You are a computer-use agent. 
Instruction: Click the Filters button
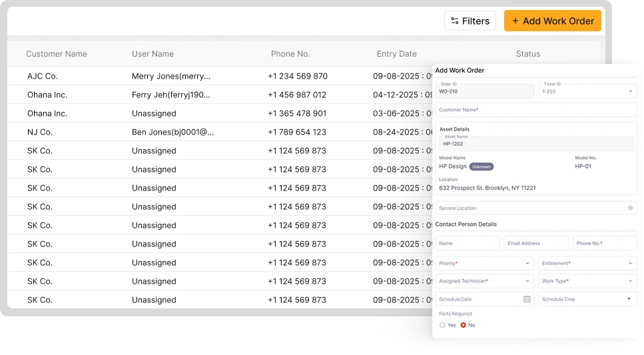470,21
